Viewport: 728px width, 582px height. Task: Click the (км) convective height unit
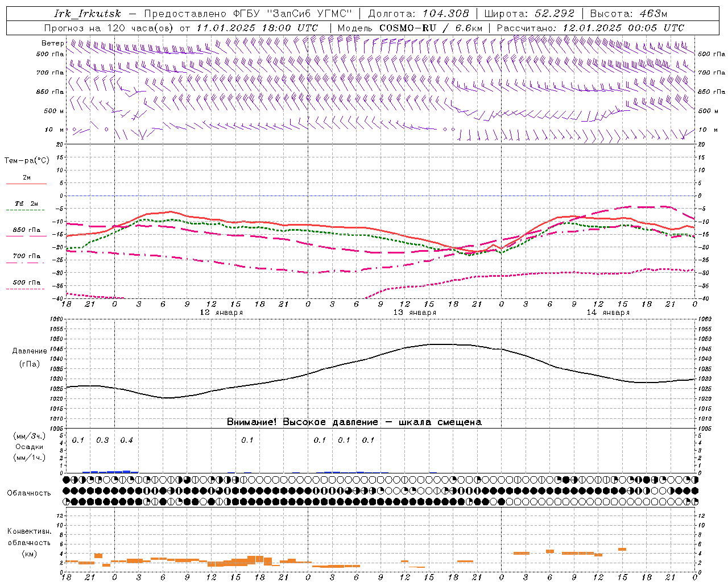coord(29,554)
